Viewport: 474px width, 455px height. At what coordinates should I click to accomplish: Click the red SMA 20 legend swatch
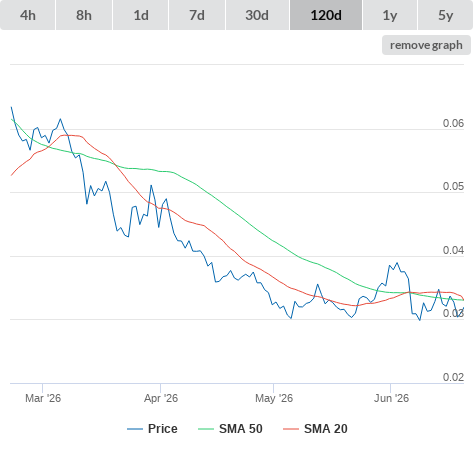pyautogui.click(x=291, y=429)
